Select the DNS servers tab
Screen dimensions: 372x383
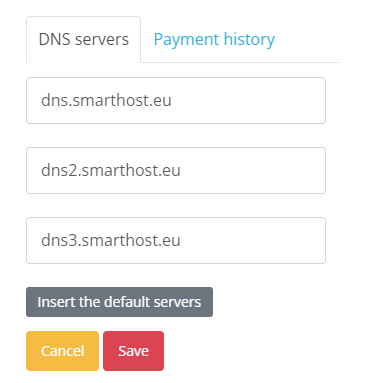click(x=83, y=39)
